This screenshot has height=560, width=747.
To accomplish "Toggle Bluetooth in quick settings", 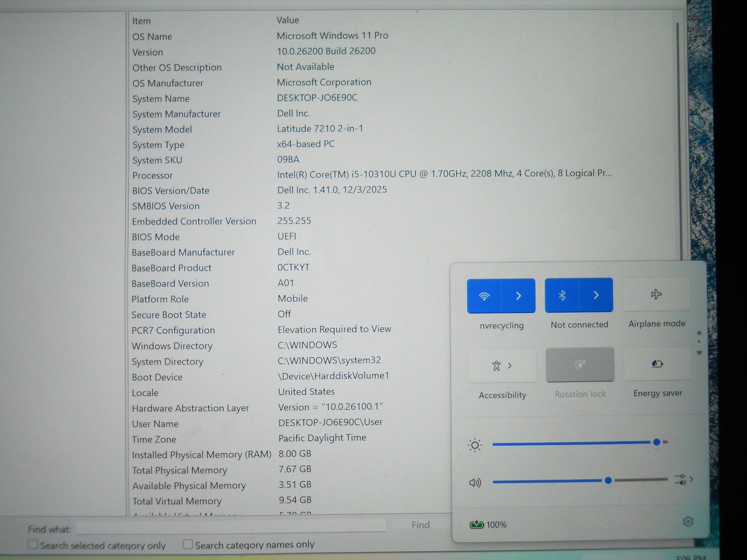I will [x=562, y=295].
